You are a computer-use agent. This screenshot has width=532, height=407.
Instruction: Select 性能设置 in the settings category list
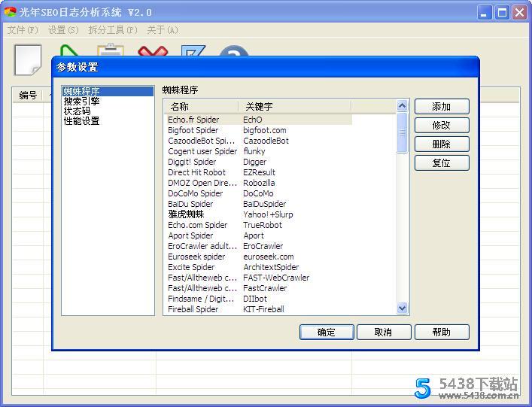pyautogui.click(x=108, y=120)
